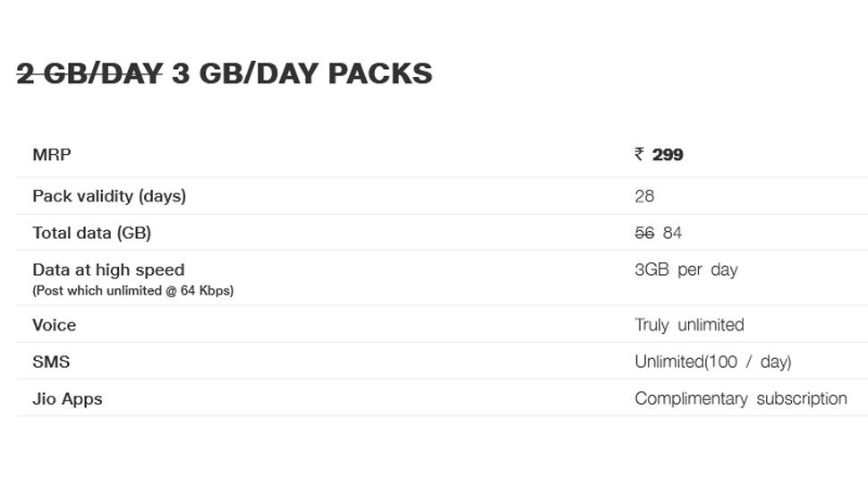
Task: Select the MRP price 299
Action: tap(668, 155)
